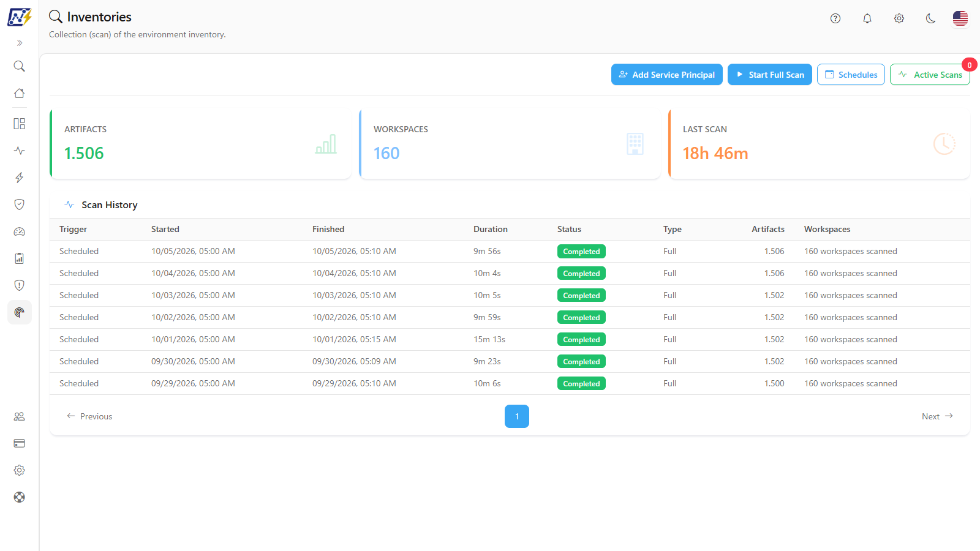Toggle dark mode with the moon icon
Screen dimensions: 980x551
(x=931, y=18)
